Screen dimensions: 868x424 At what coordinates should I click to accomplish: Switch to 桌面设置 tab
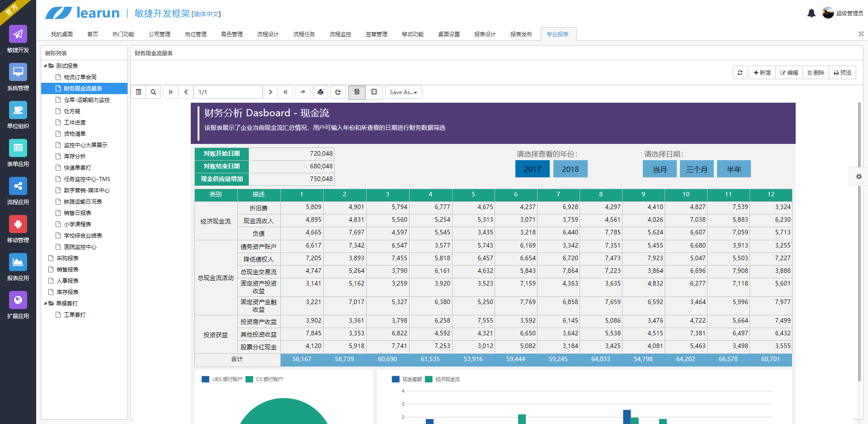449,34
